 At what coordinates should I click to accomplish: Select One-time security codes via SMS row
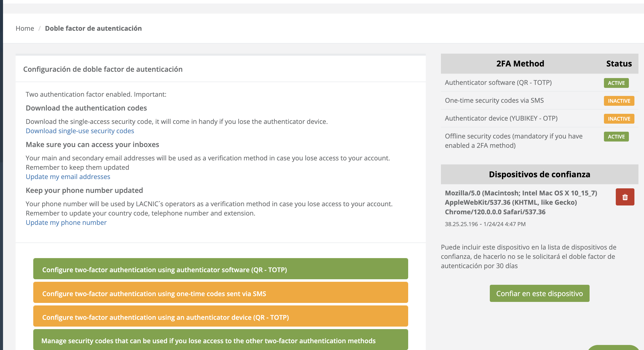494,100
